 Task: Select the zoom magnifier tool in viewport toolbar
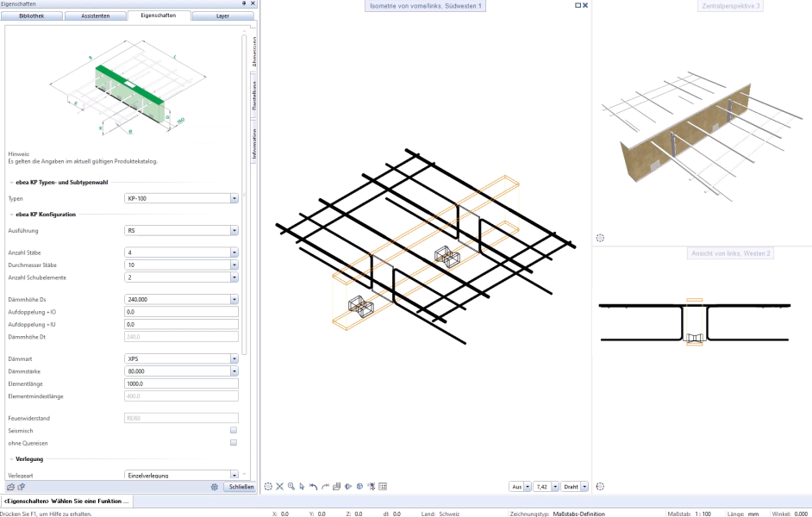point(291,486)
